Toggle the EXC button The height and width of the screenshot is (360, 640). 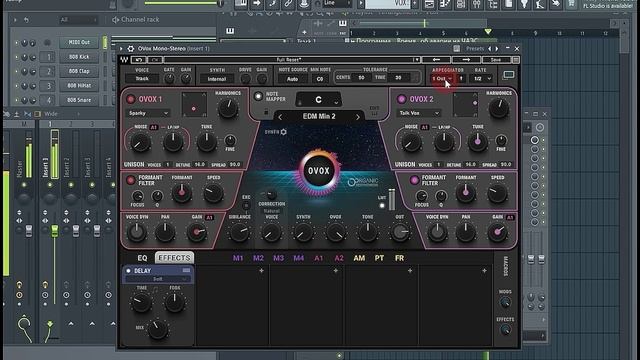click(x=246, y=206)
